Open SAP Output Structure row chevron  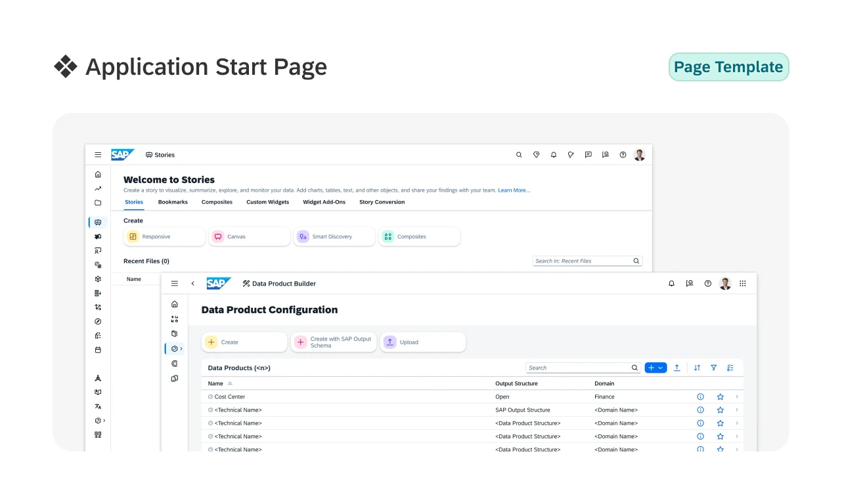[737, 410]
